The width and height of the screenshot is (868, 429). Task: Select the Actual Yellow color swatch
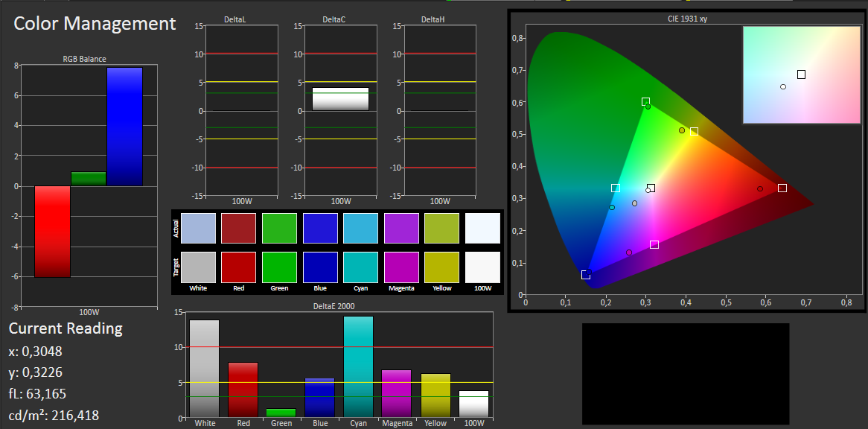tap(441, 228)
